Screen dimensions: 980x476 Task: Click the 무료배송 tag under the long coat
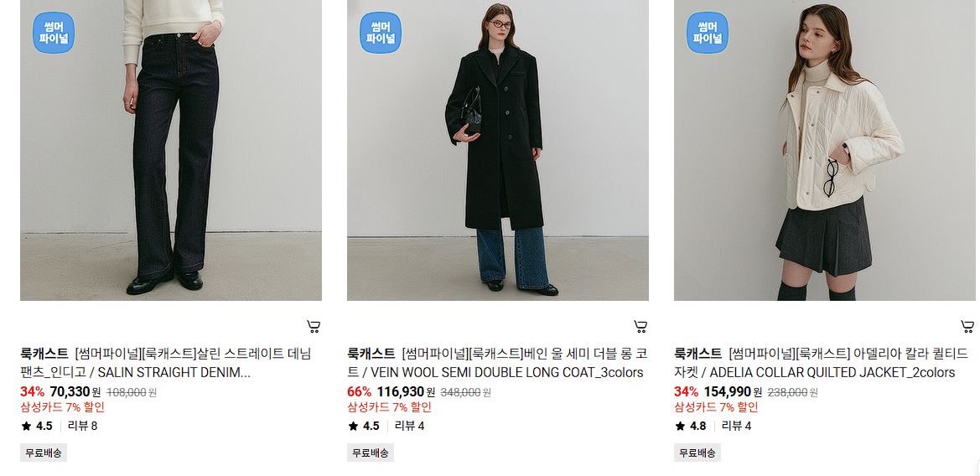371,453
